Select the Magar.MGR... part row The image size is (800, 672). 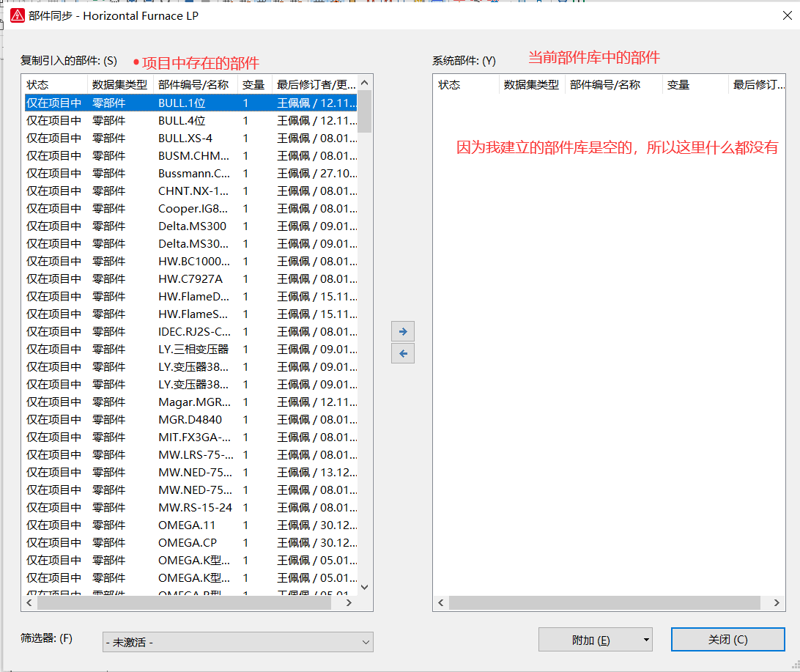[190, 402]
